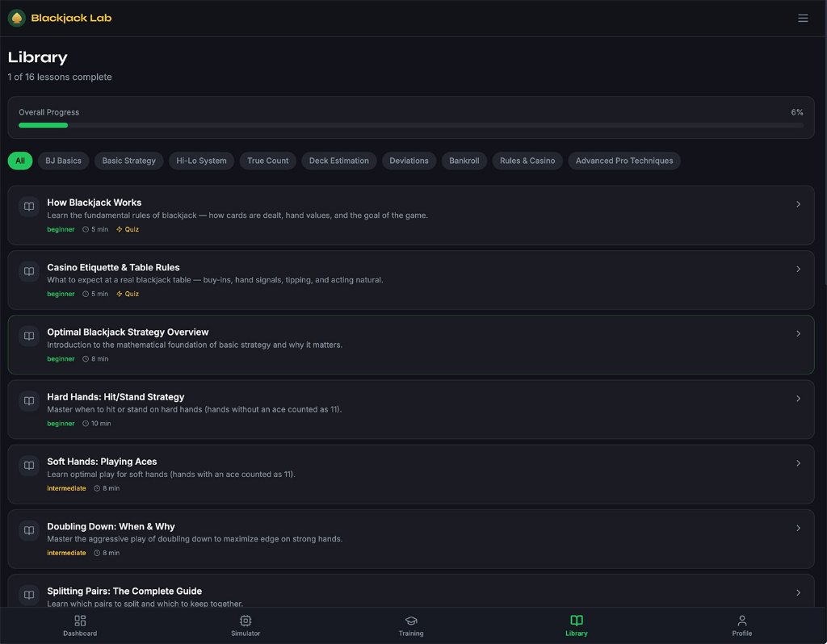This screenshot has width=827, height=644.
Task: Switch to Advanced Pro Techniques tab
Action: click(623, 161)
